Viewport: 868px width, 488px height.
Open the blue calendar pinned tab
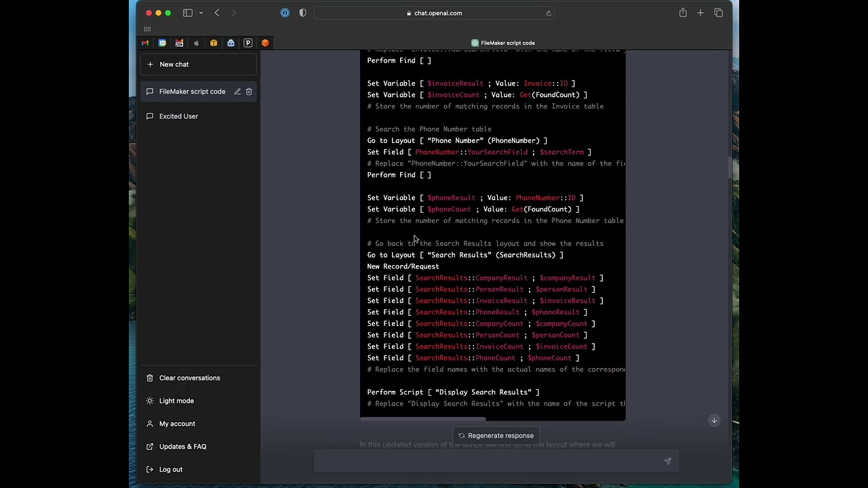click(x=162, y=43)
